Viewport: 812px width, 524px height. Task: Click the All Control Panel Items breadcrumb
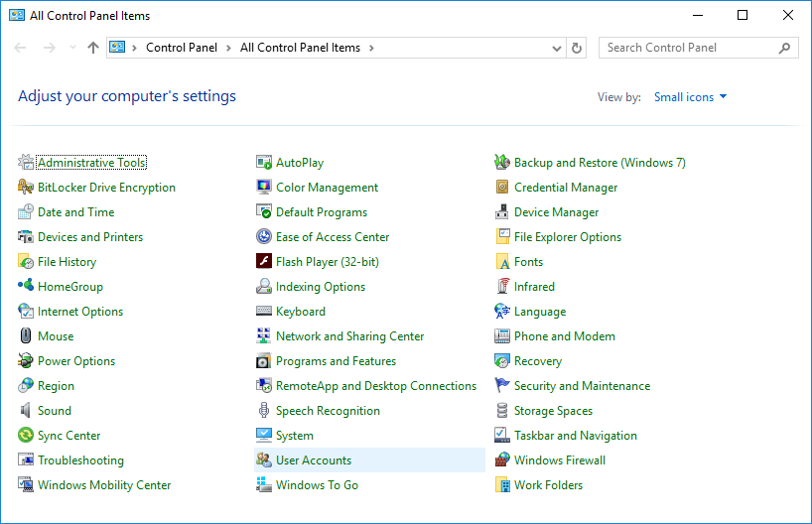click(x=300, y=48)
